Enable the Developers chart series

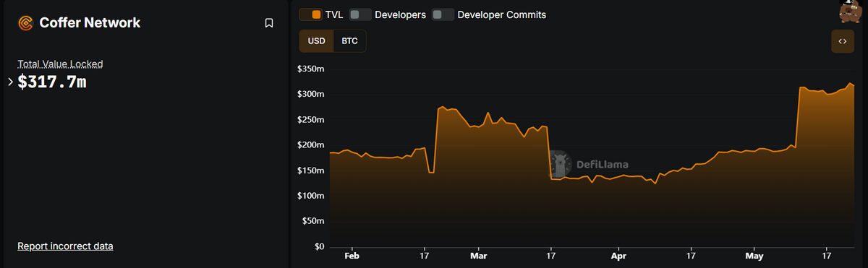(388, 14)
